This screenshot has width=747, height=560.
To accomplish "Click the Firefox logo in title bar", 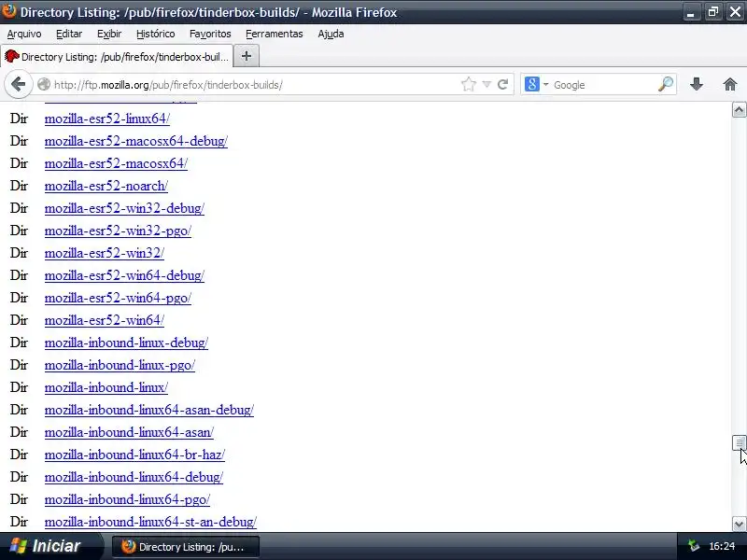I will [x=8, y=10].
